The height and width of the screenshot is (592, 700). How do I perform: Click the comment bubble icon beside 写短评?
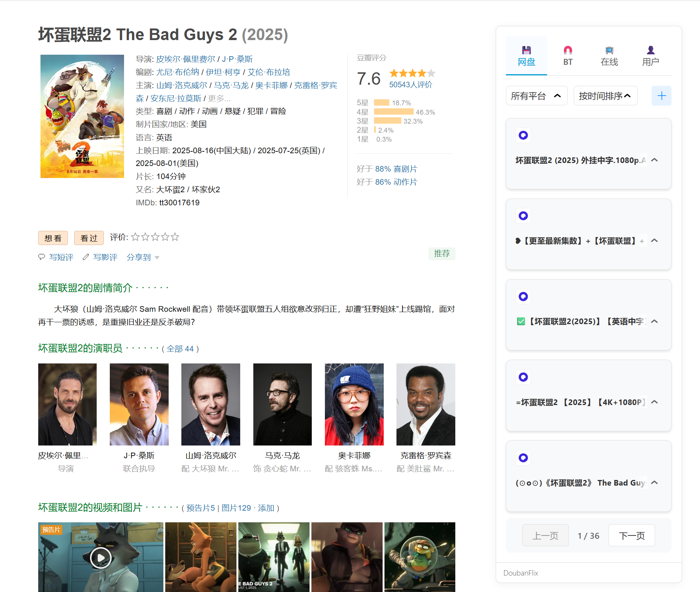42,257
